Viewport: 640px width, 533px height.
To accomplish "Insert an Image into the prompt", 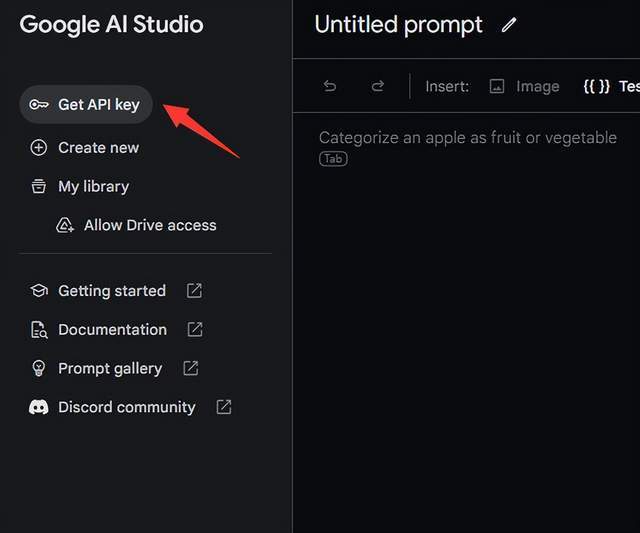I will [x=524, y=87].
